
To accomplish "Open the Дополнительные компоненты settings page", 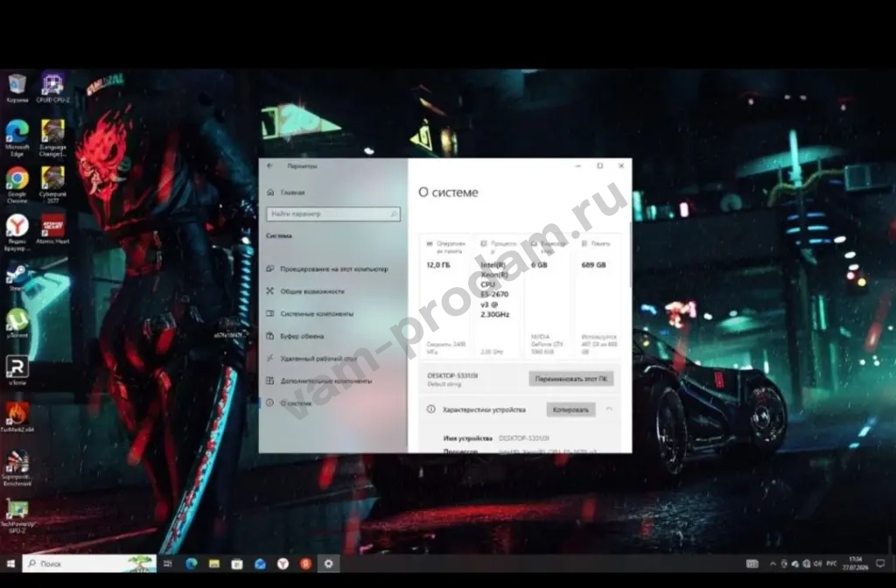I will [x=333, y=381].
